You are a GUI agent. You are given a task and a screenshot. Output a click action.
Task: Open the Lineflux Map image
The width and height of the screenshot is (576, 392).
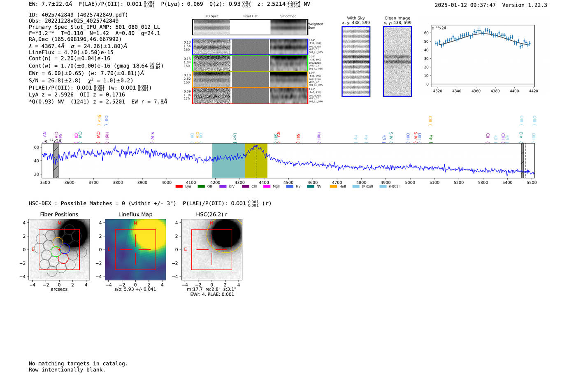click(135, 250)
